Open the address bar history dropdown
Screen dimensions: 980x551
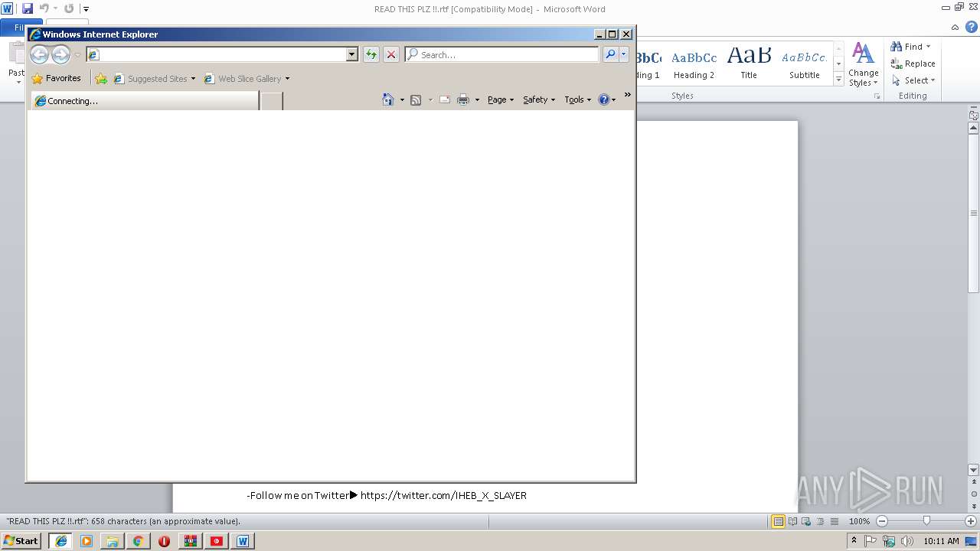coord(352,54)
